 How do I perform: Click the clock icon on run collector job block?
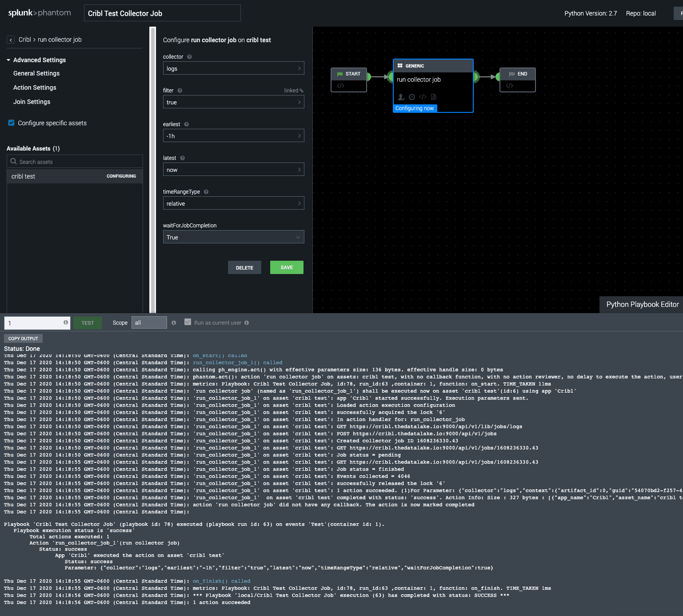point(412,97)
